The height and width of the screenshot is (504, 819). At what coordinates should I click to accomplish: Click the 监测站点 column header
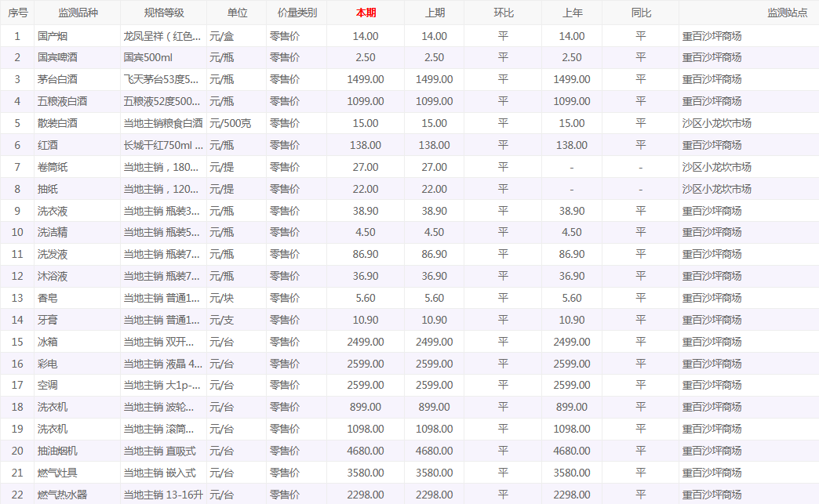787,13
